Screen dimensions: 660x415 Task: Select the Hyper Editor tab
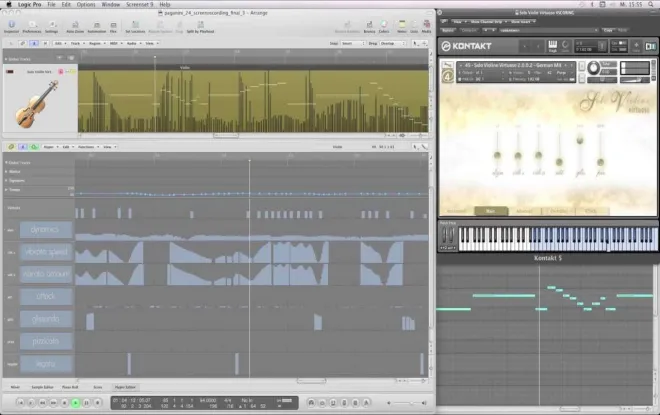(125, 387)
